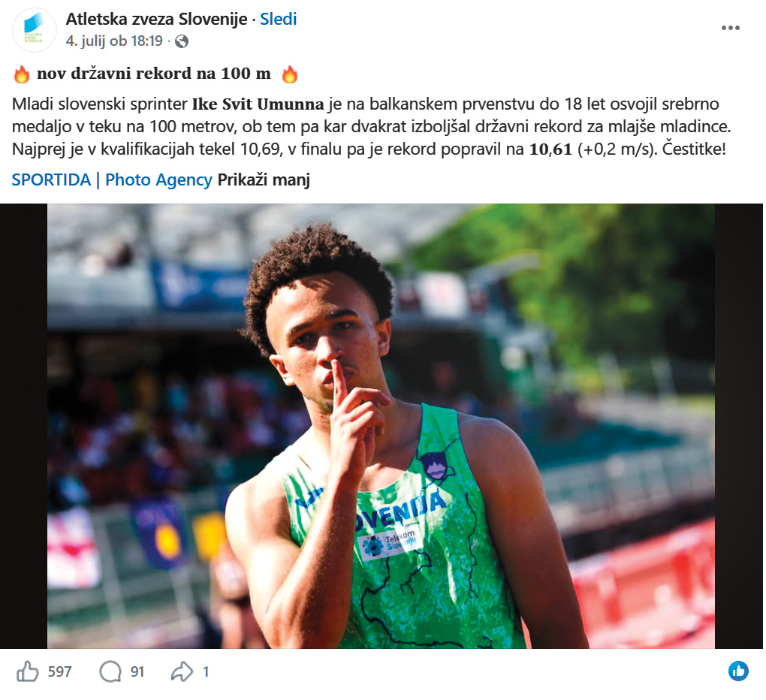Click the left fire emoji in headline
The image size is (766, 700).
tap(22, 74)
